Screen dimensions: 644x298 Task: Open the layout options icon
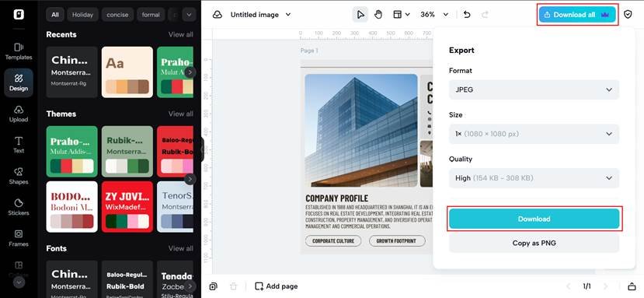click(x=402, y=15)
